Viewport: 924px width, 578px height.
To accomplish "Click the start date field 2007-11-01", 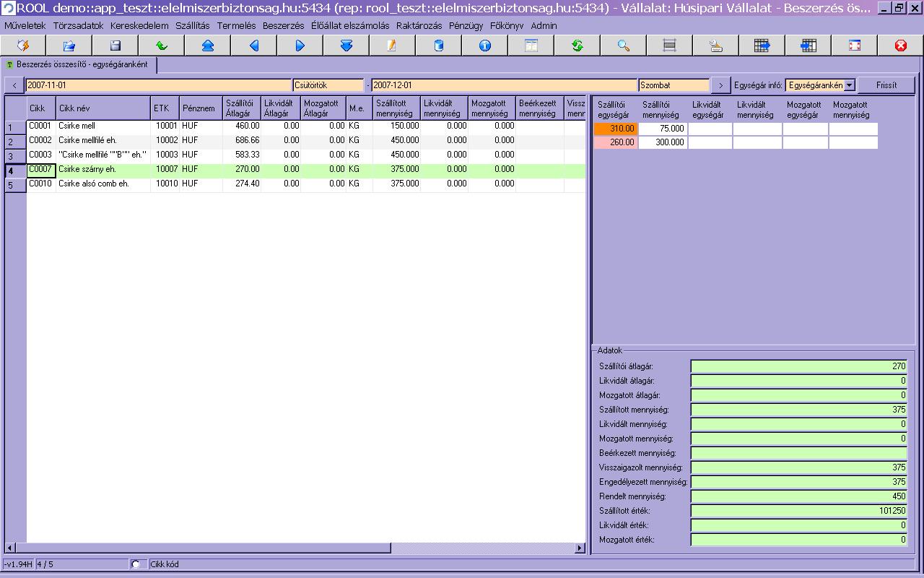I will pos(157,85).
